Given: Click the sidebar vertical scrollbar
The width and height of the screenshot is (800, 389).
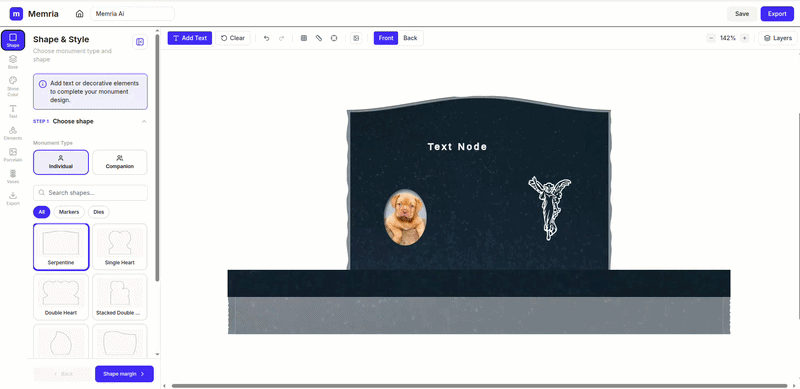Looking at the screenshot, I should point(157,158).
